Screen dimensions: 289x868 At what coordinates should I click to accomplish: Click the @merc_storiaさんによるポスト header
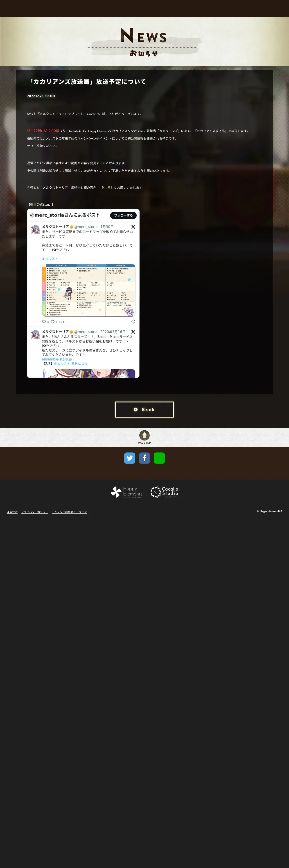(65, 215)
